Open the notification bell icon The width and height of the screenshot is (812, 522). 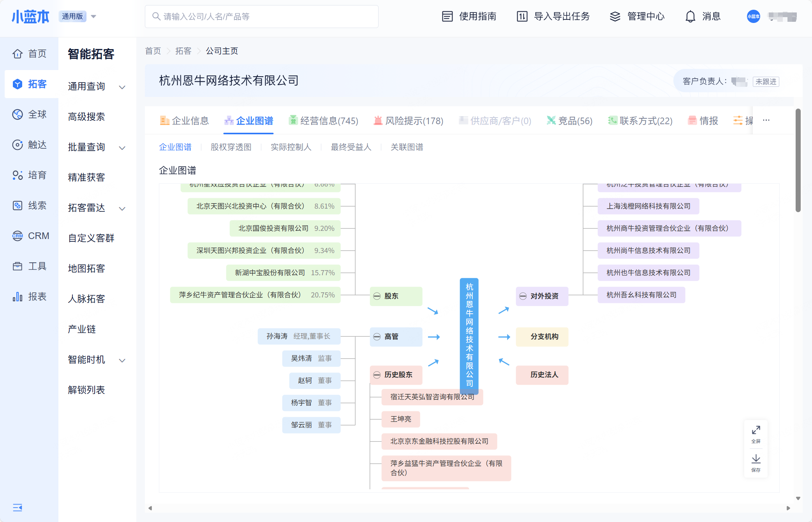[690, 16]
